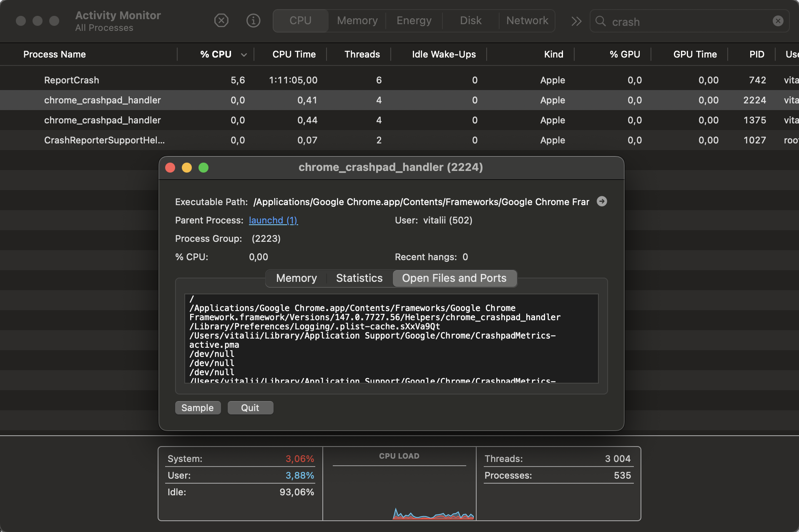Switch to the Memory toolbar tab

357,20
